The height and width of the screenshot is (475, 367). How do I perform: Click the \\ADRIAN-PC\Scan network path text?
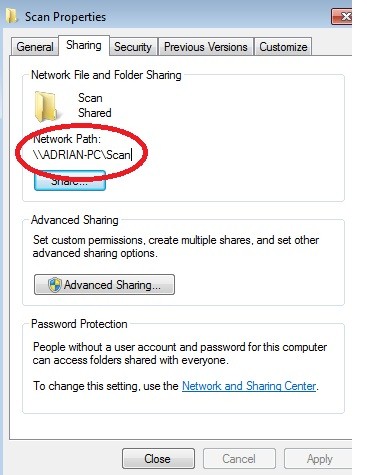pyautogui.click(x=82, y=155)
